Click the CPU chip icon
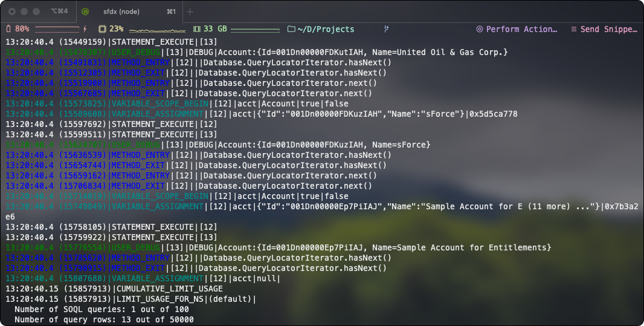The height and width of the screenshot is (326, 644). tap(101, 29)
